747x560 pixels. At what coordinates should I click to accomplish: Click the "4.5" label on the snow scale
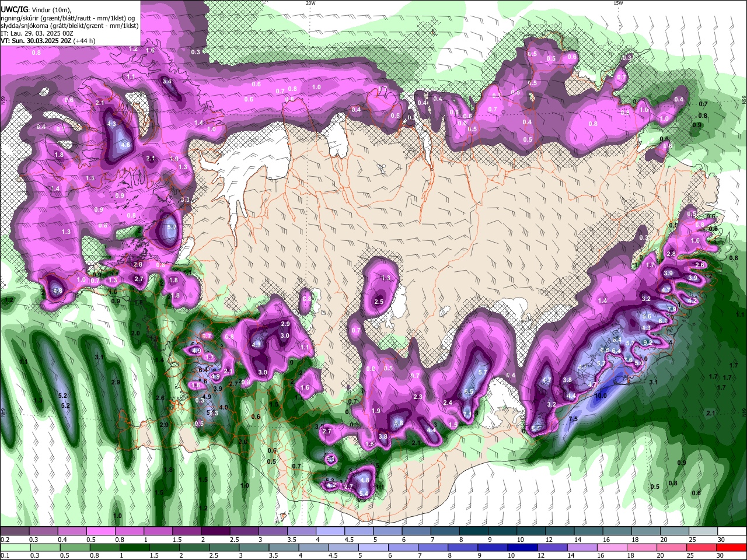point(350,540)
